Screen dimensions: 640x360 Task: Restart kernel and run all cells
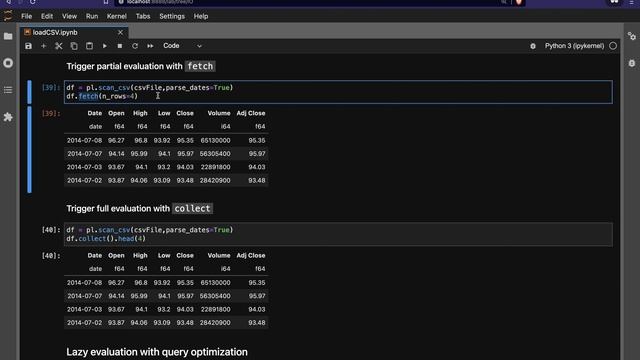(x=150, y=46)
